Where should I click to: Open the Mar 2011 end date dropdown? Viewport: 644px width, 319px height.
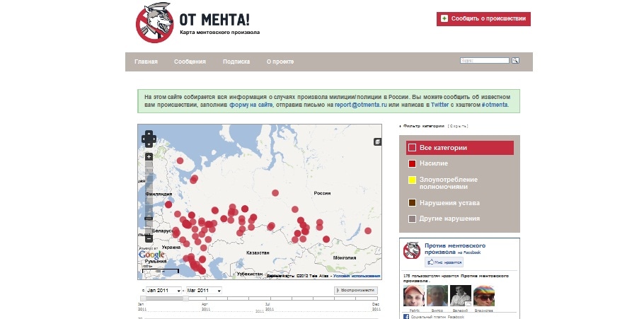pyautogui.click(x=204, y=291)
